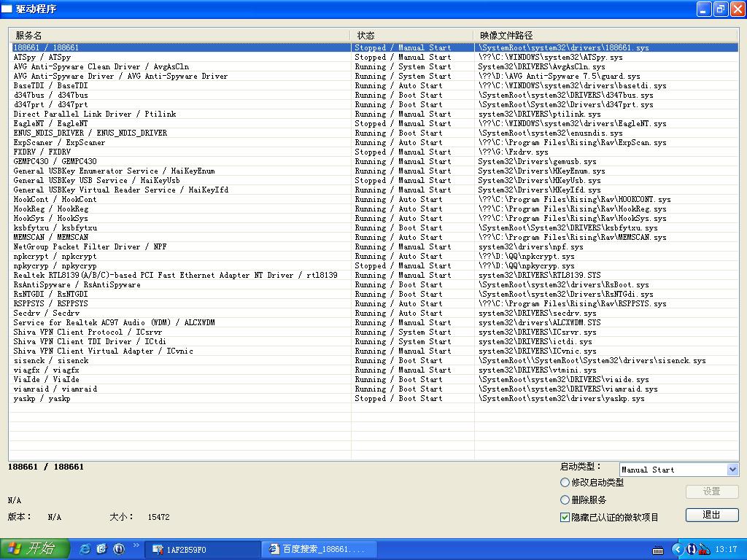Show hidden tray icons with arrow button
Screen dimensions: 747x560
point(677,549)
